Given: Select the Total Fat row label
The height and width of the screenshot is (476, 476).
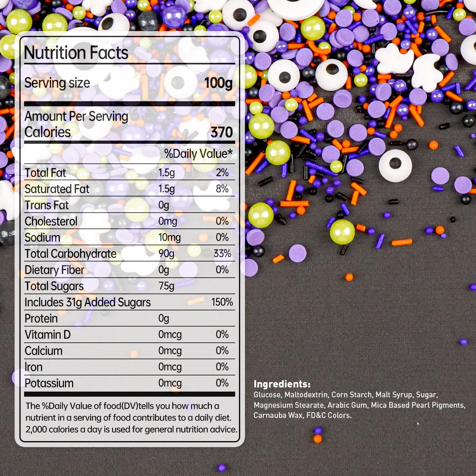Looking at the screenshot, I should 45,173.
